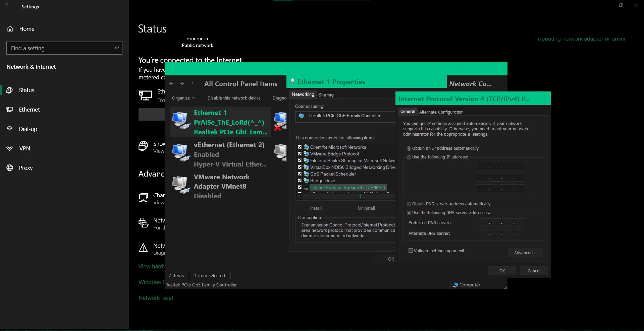Open the Advanced... settings button

click(x=525, y=253)
